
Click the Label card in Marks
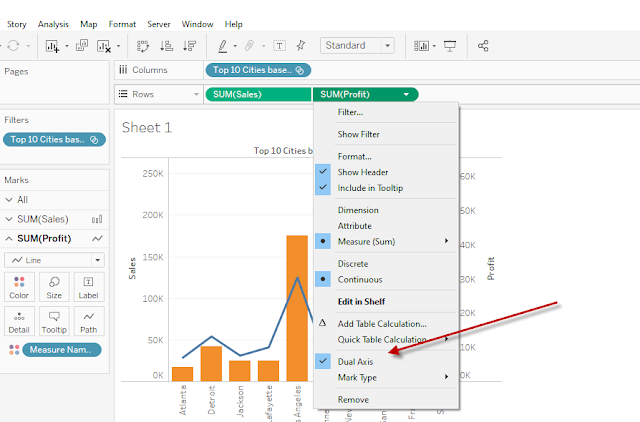[89, 287]
